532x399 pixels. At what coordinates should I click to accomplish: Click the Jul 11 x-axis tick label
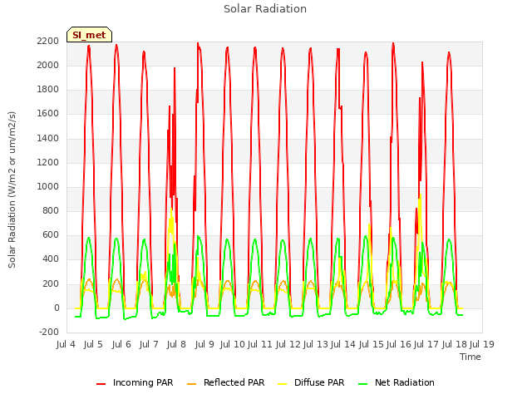(x=260, y=345)
